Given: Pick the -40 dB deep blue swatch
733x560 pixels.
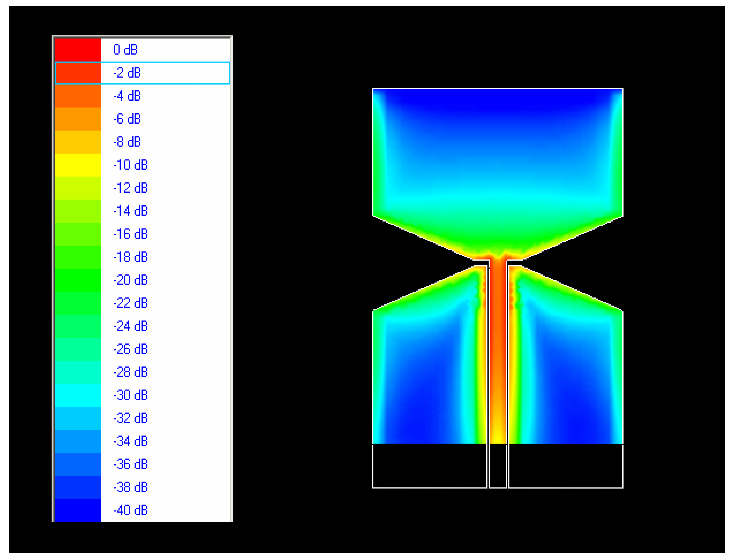Looking at the screenshot, I should 78,510.
